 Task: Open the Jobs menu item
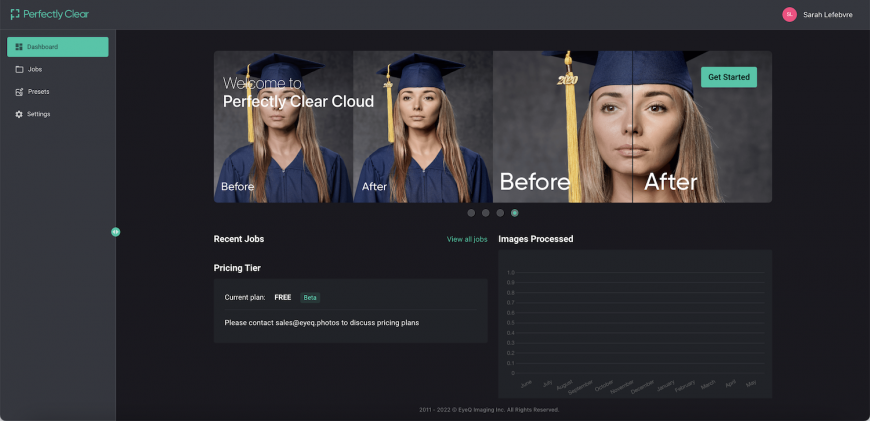(x=58, y=69)
